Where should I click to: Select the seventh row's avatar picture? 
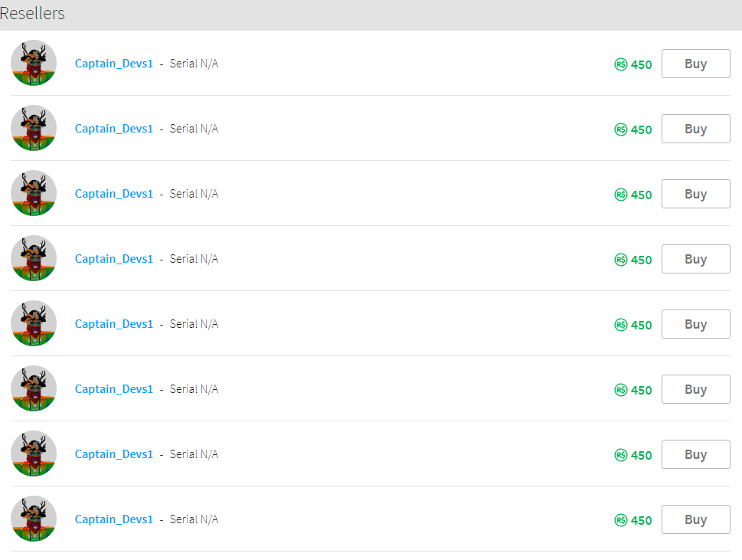[34, 454]
